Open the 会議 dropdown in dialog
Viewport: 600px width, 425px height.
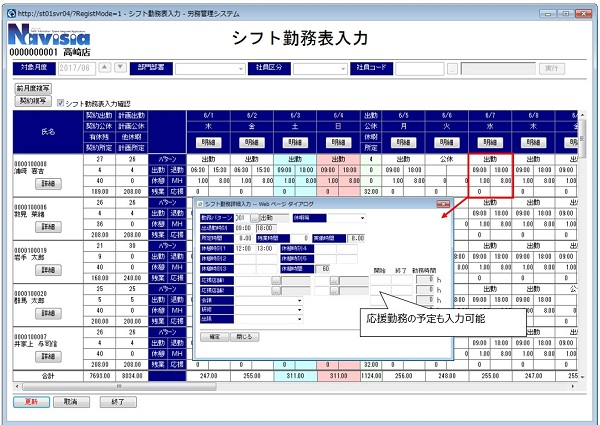[269, 301]
